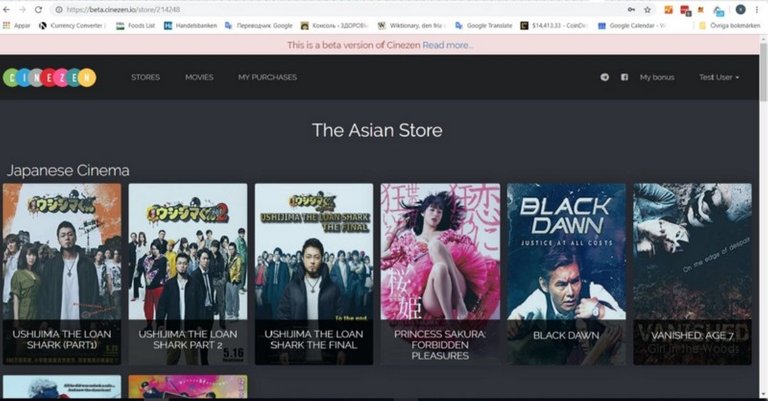Click the Cinezen logo

click(x=49, y=77)
